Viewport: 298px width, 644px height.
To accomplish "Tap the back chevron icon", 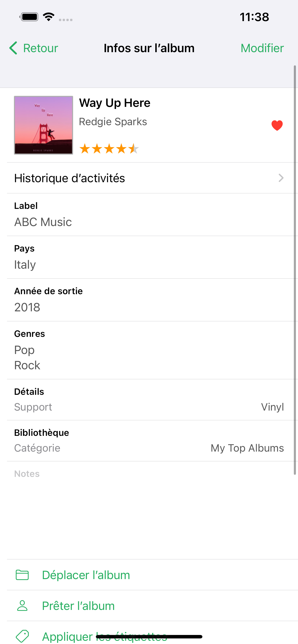I will pyautogui.click(x=13, y=48).
